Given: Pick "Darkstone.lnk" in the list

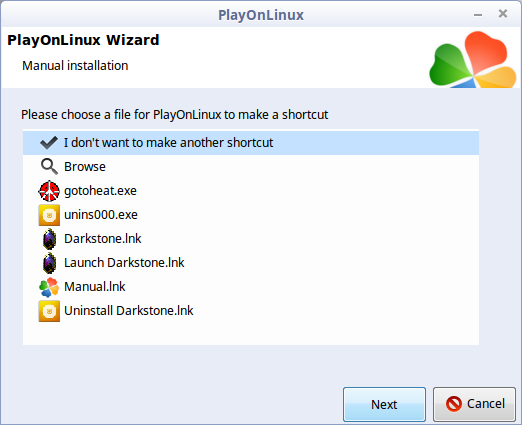Looking at the screenshot, I should (251, 239).
